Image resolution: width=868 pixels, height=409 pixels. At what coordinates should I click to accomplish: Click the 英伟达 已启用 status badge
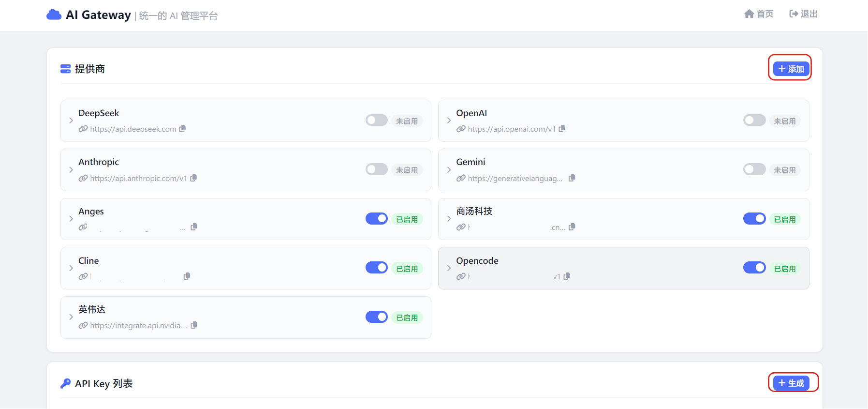pos(407,318)
